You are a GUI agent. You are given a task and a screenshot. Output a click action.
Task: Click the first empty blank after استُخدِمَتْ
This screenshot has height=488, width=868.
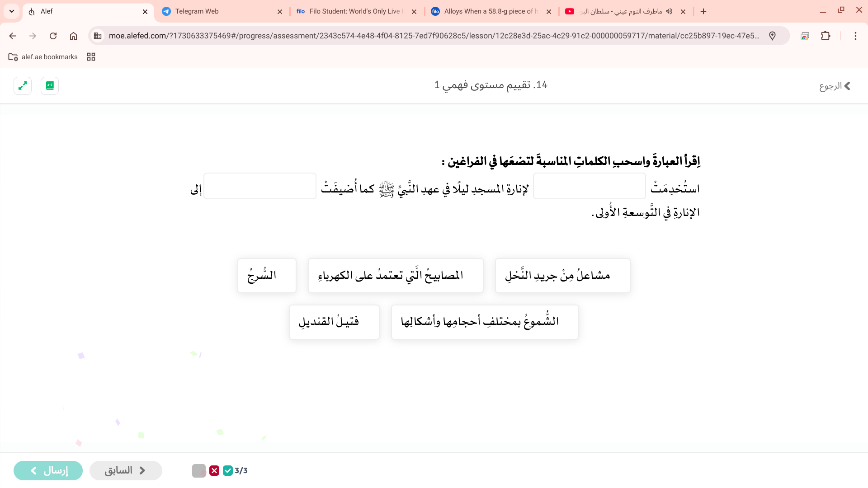[589, 186]
